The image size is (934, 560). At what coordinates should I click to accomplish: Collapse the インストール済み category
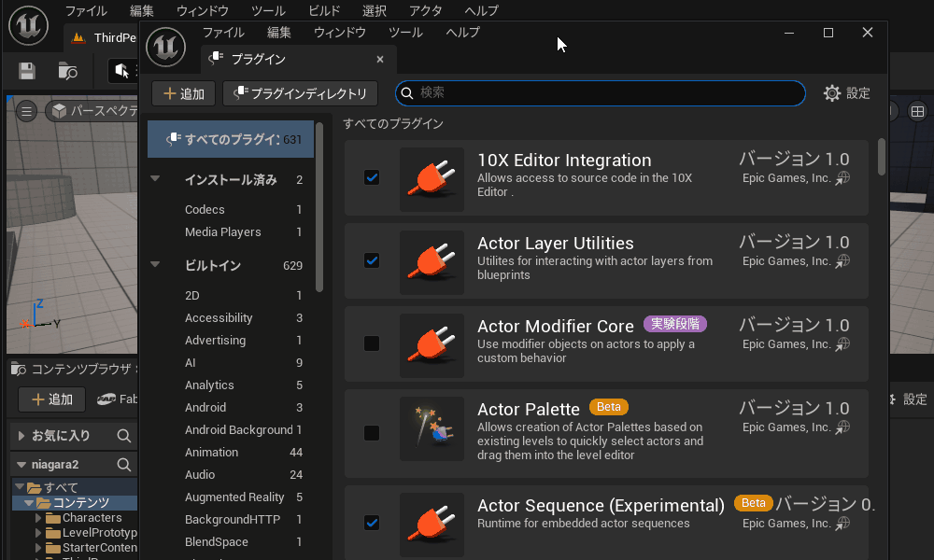(x=155, y=179)
